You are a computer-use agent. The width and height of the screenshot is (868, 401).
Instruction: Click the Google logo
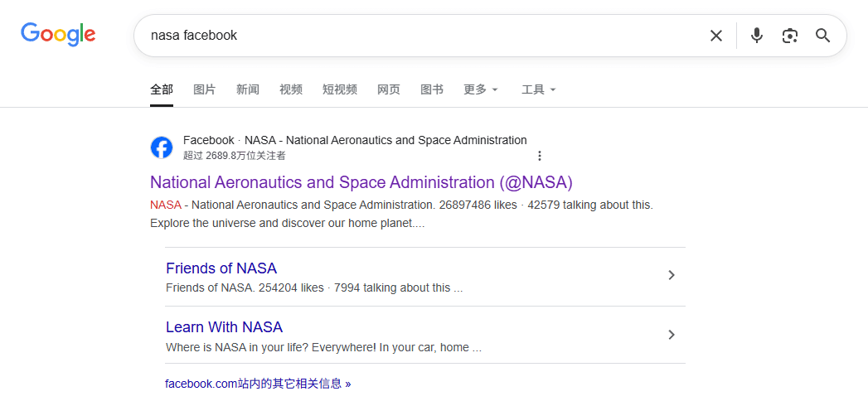[58, 34]
